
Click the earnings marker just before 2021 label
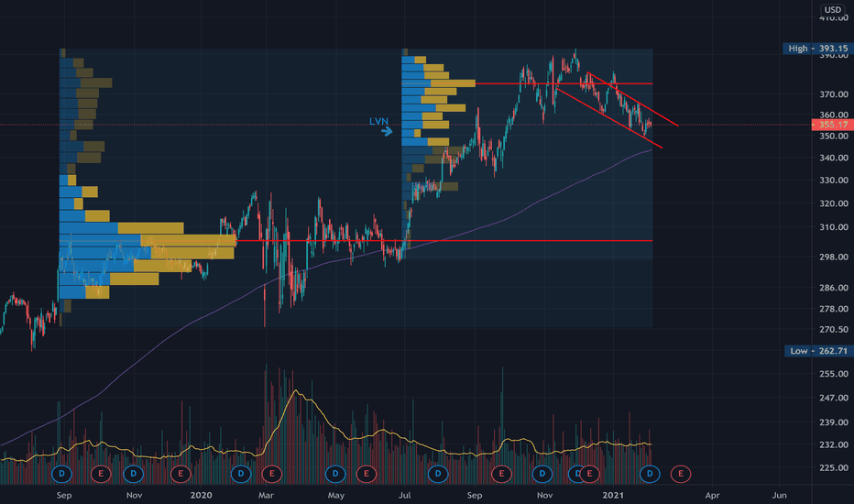589,474
